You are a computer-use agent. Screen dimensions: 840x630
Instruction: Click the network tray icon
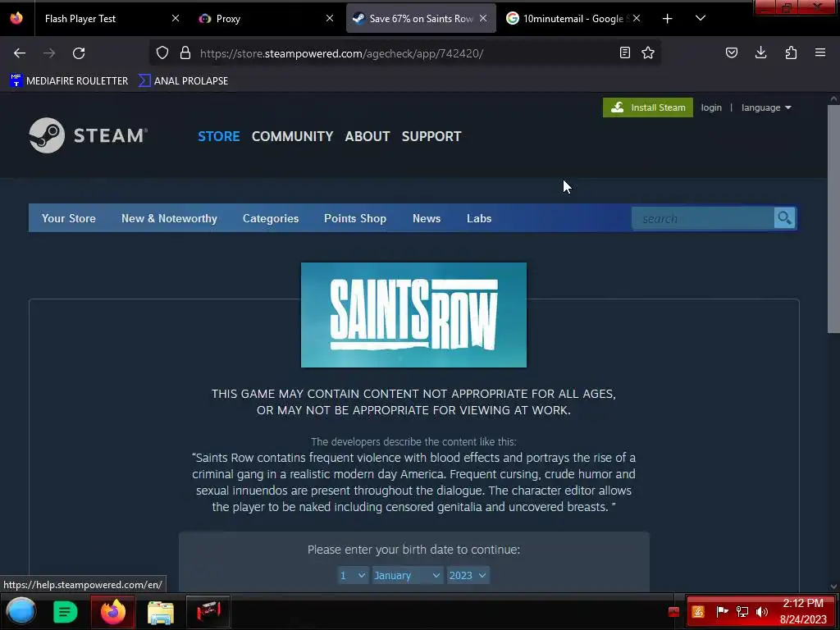click(742, 612)
